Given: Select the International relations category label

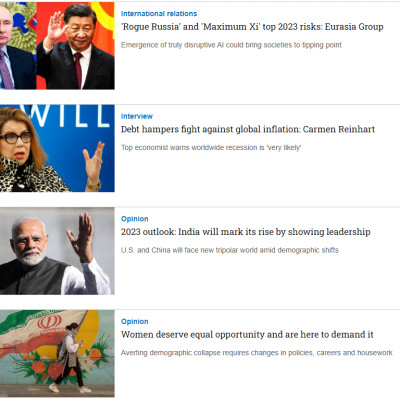Looking at the screenshot, I should coord(159,14).
